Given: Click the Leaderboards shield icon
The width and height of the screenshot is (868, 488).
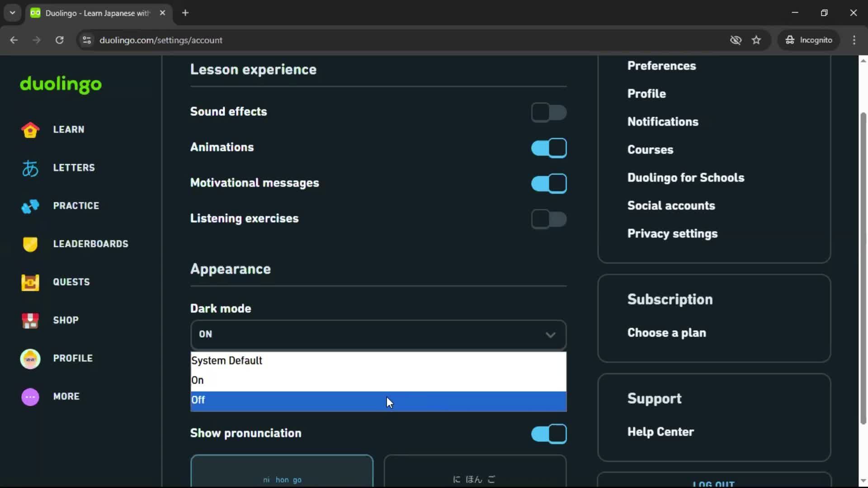Looking at the screenshot, I should (x=30, y=244).
